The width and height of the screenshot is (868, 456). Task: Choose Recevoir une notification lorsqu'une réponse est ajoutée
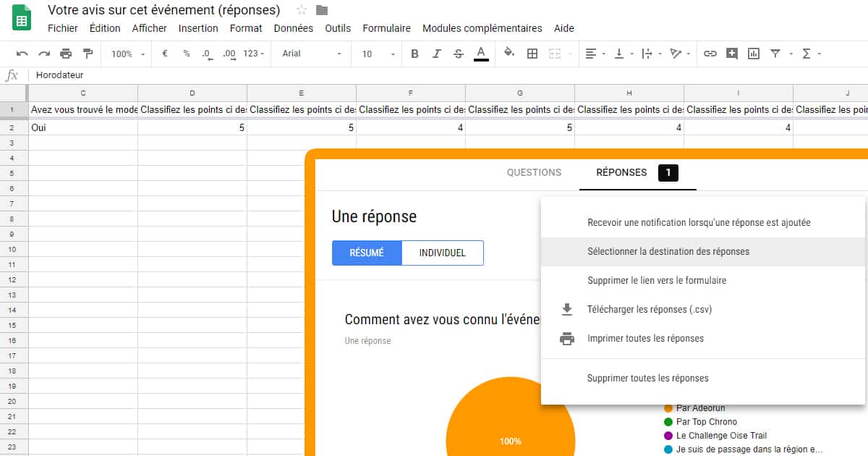(703, 222)
